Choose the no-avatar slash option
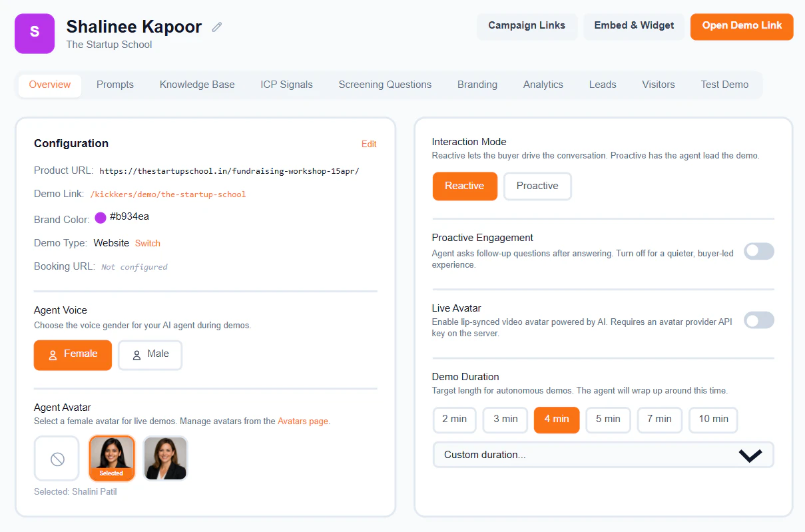This screenshot has height=532, width=805. tap(57, 458)
